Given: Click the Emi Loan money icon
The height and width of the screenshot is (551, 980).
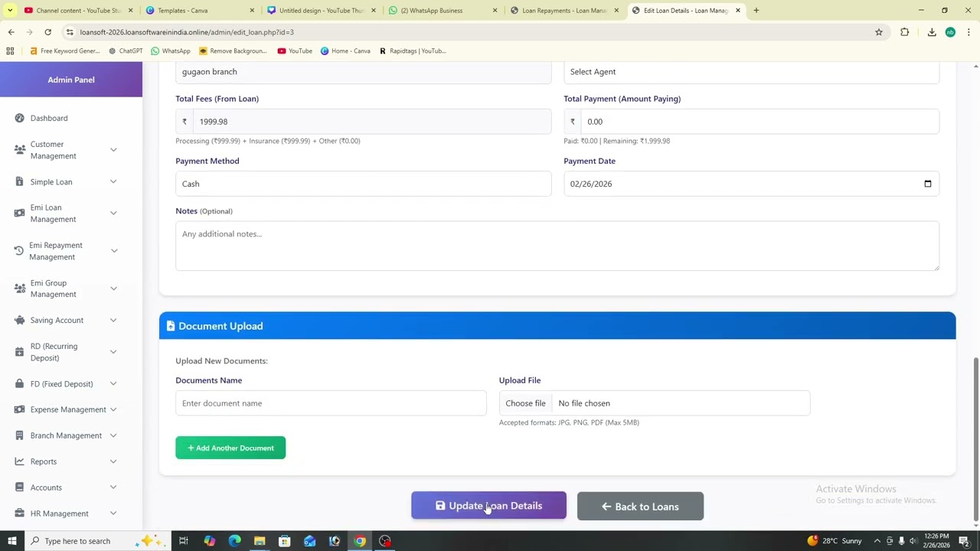Looking at the screenshot, I should [x=19, y=214].
